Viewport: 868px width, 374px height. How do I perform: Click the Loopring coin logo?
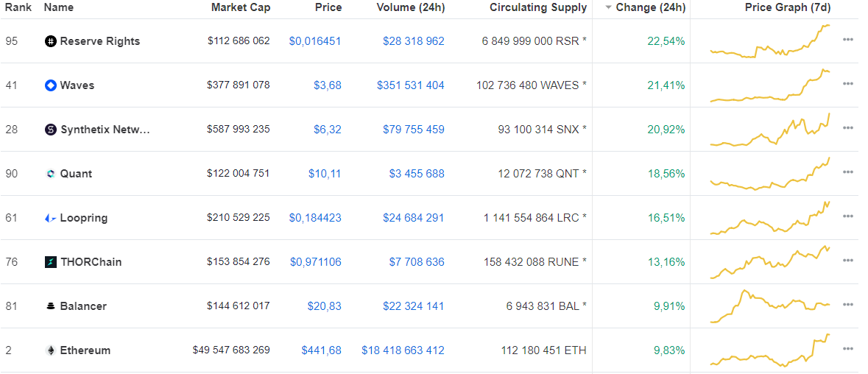click(51, 218)
